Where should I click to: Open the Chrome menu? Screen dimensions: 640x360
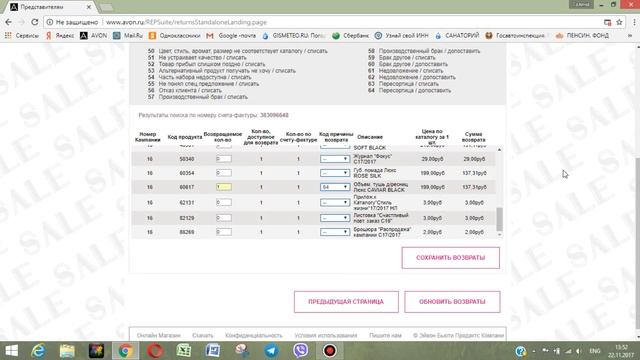[x=634, y=22]
